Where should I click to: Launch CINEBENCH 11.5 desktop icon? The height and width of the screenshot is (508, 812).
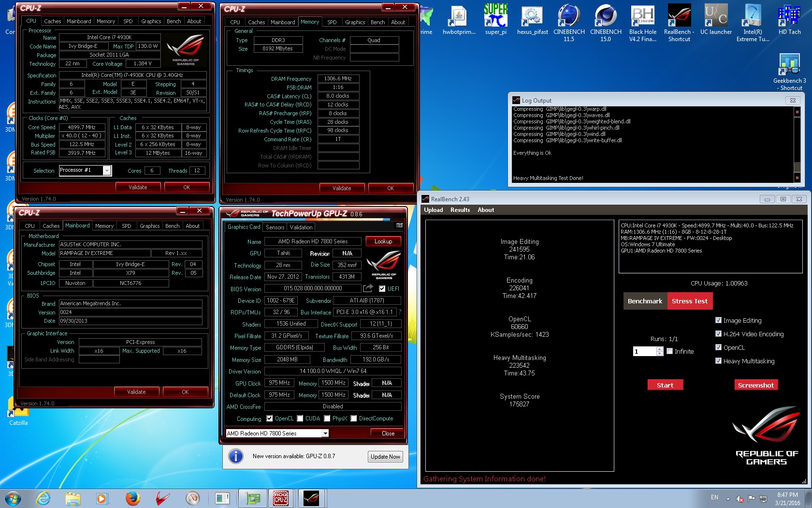click(569, 23)
